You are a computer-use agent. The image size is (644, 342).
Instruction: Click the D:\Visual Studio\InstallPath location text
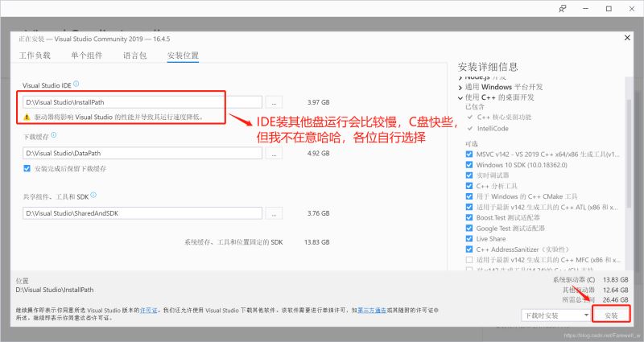click(x=55, y=290)
